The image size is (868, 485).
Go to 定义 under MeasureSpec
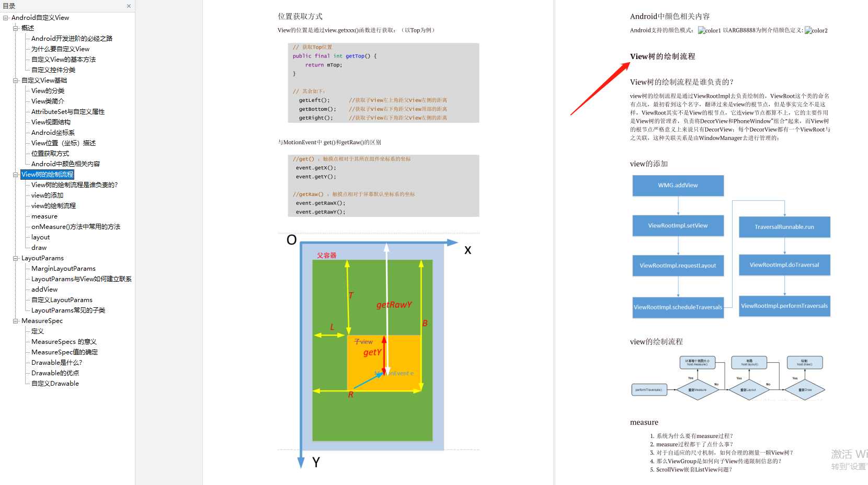point(38,331)
